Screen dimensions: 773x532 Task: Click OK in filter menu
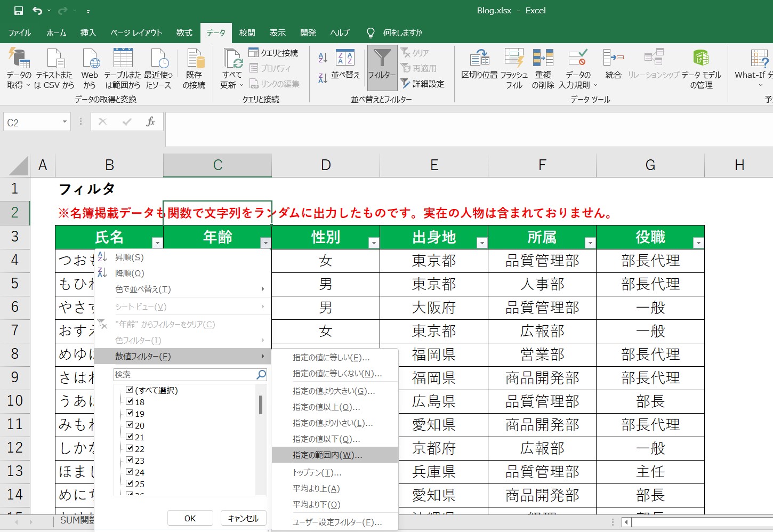pos(190,518)
